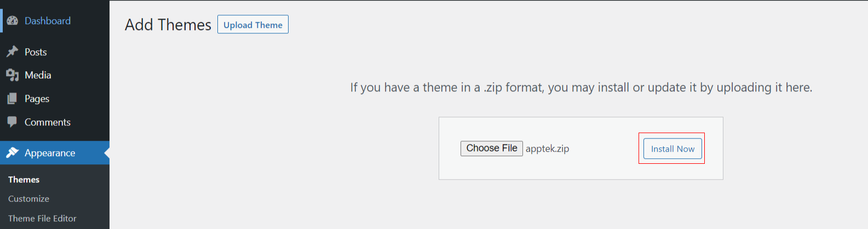The height and width of the screenshot is (229, 868).
Task: Click the apptek.zip selected file name
Action: (x=547, y=149)
